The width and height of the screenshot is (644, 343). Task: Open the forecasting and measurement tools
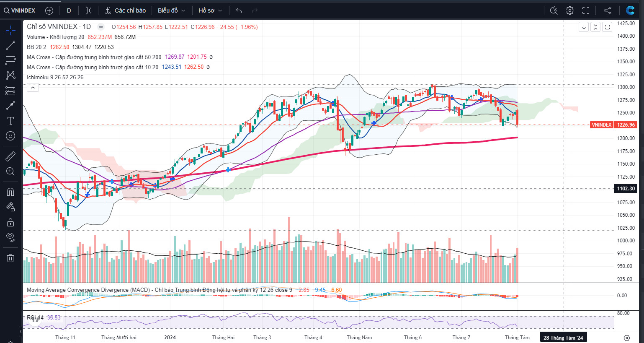10,91
